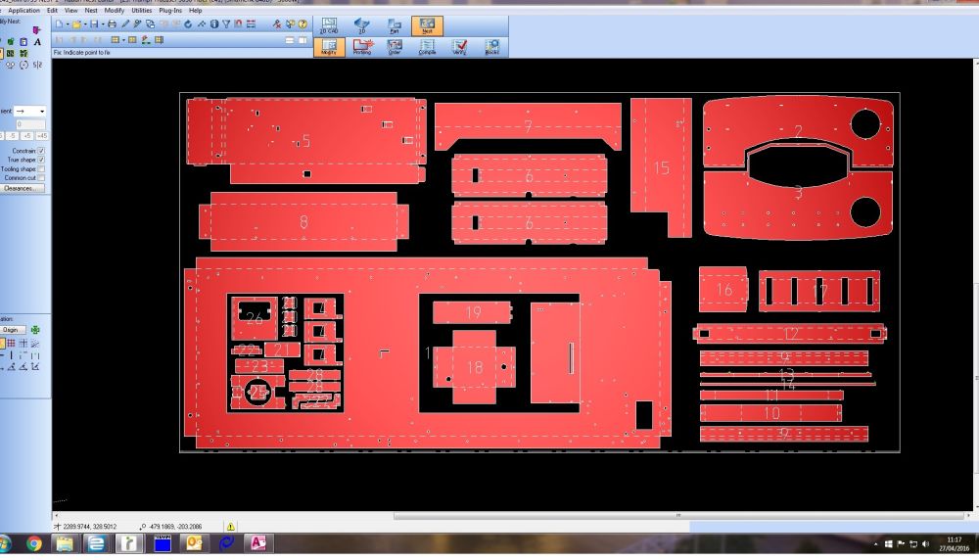Viewport: 979px width, 560px height.
Task: Open the Profiling module icon
Action: 361,47
